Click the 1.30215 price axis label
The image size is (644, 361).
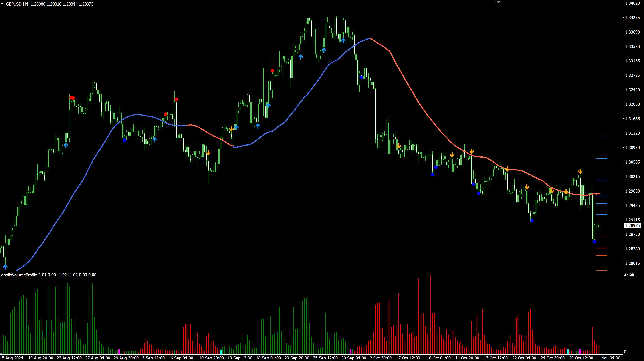click(632, 177)
